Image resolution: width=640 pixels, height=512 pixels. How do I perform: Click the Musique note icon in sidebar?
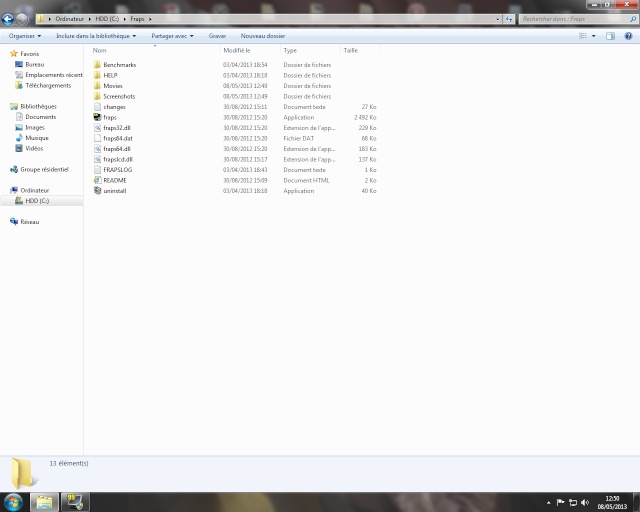(x=19, y=138)
